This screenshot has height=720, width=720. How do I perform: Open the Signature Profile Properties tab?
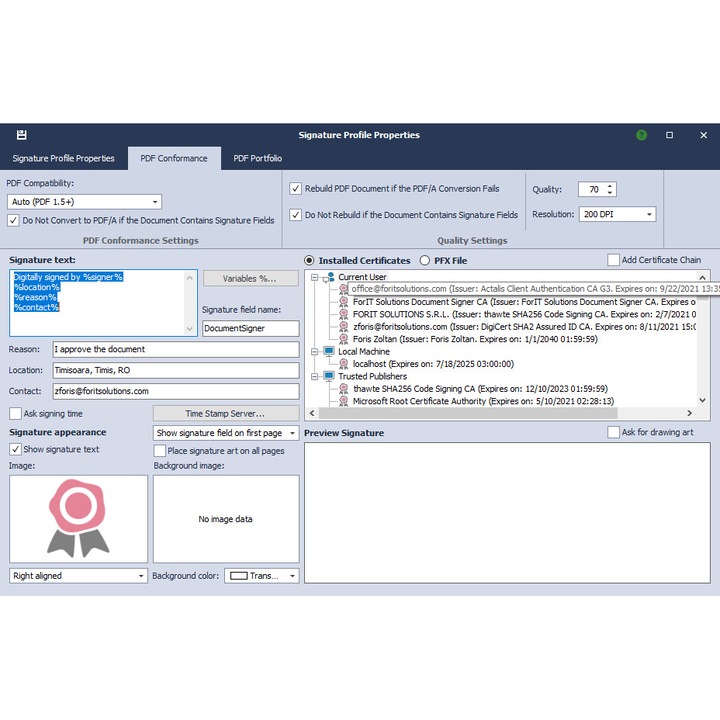point(63,158)
